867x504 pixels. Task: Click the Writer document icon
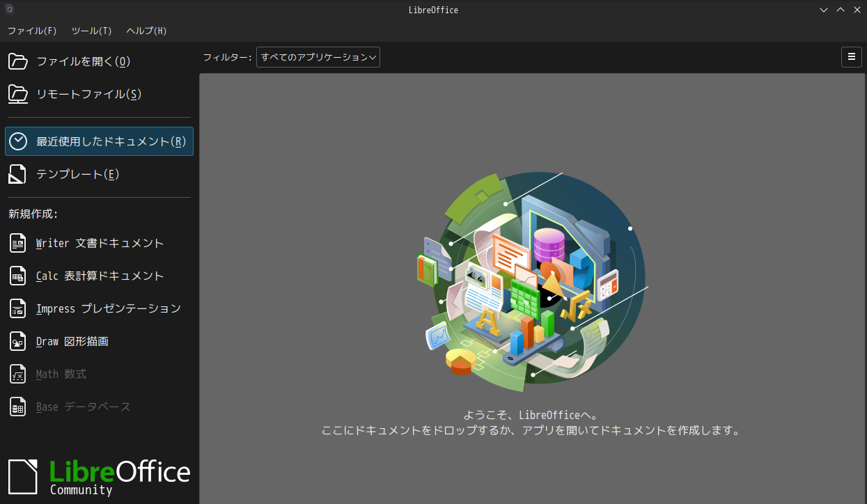(x=18, y=243)
